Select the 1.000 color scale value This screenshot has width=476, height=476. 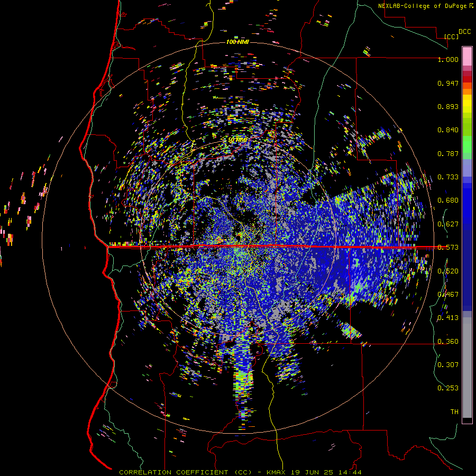coord(448,59)
